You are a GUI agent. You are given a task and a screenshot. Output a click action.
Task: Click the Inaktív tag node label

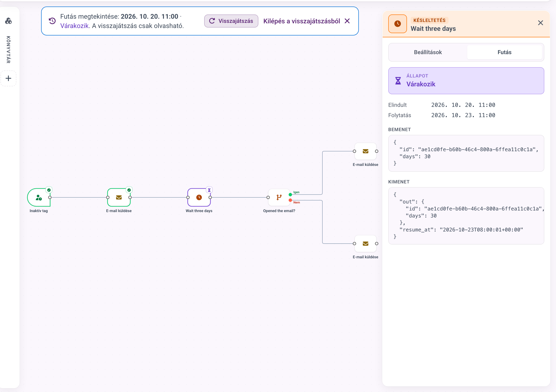[39, 211]
